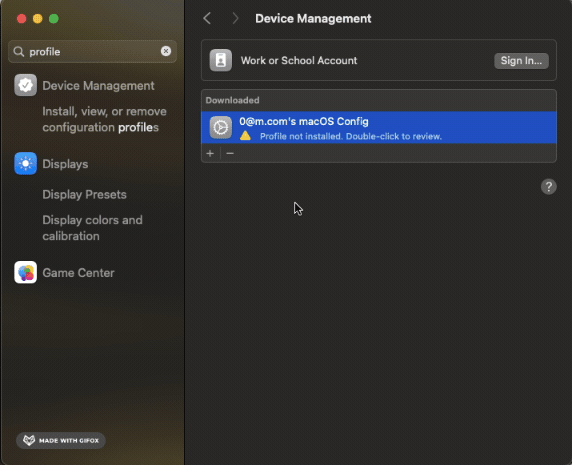572x465 pixels.
Task: Click the Work or School Account icon
Action: click(x=221, y=60)
